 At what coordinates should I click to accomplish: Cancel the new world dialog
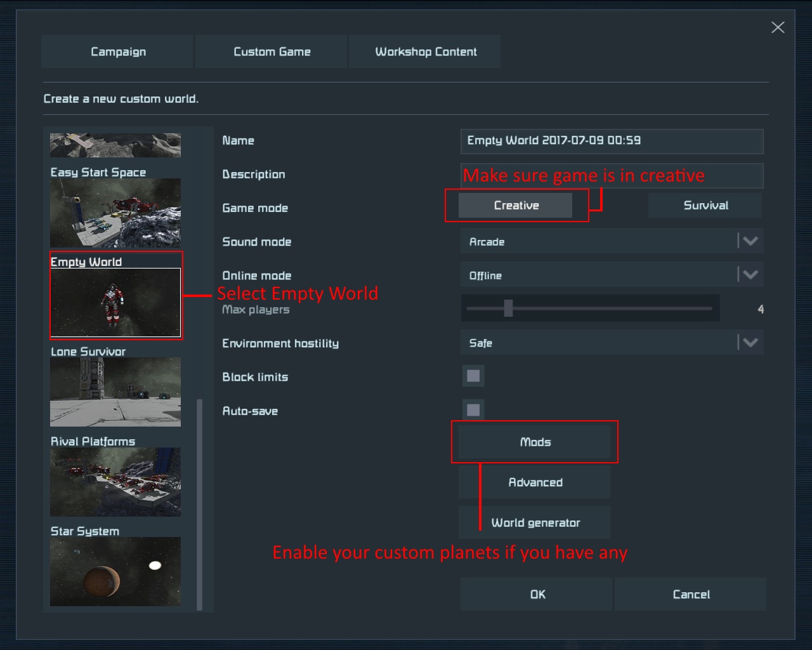(x=691, y=594)
